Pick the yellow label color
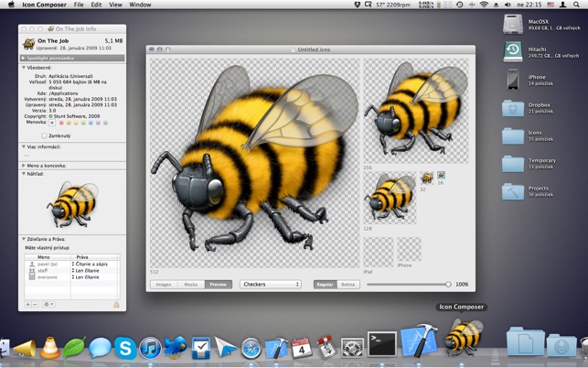This screenshot has height=368, width=588. (x=76, y=123)
